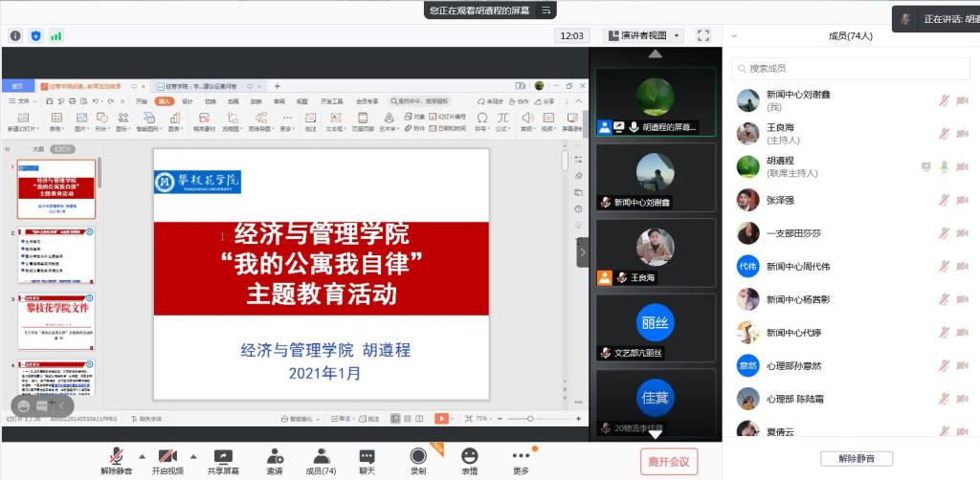Click the blue security shield icon

click(36, 35)
